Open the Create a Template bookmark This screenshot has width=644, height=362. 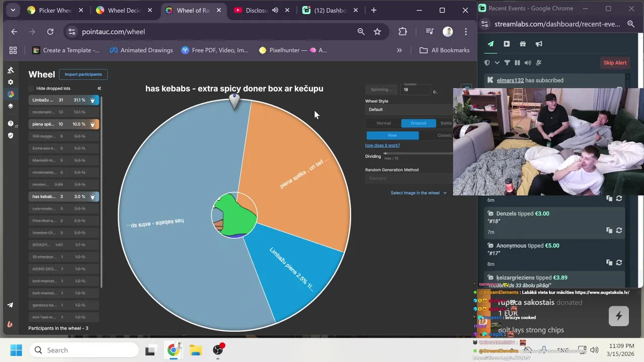point(66,50)
